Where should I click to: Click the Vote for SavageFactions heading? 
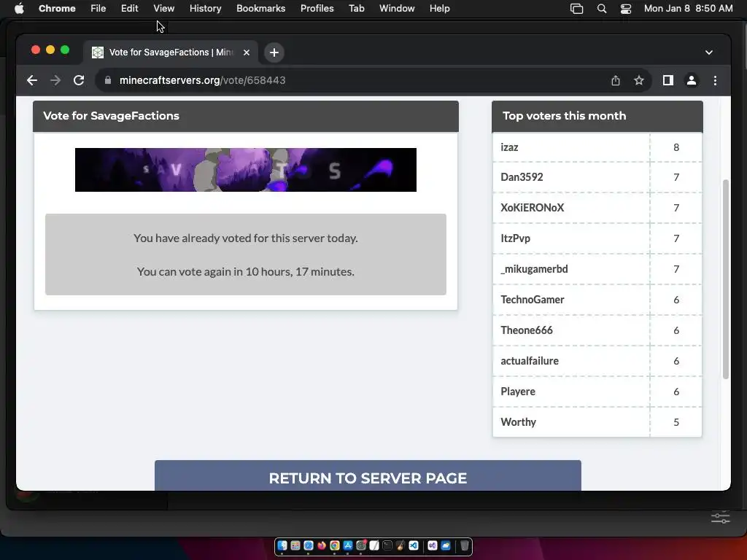pyautogui.click(x=111, y=116)
